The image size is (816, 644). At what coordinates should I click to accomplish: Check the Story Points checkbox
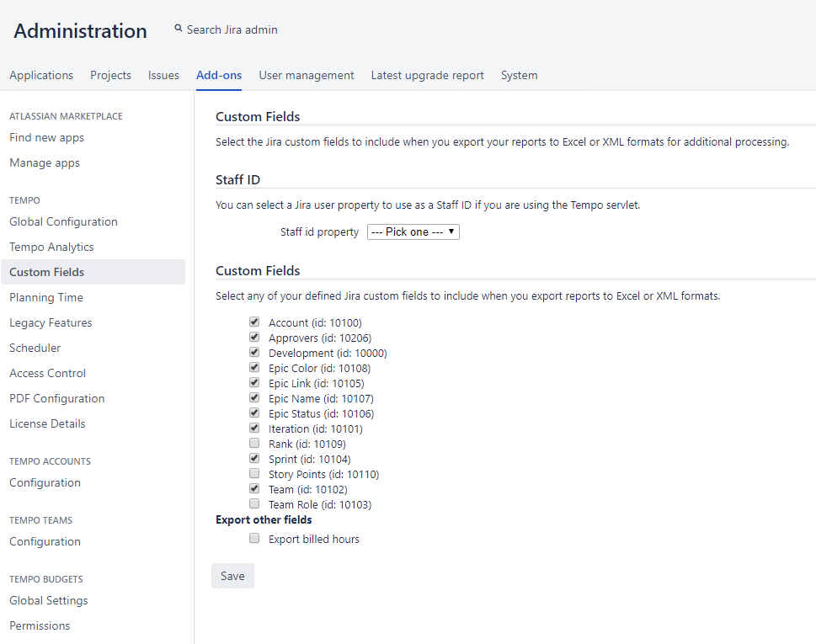[x=254, y=473]
